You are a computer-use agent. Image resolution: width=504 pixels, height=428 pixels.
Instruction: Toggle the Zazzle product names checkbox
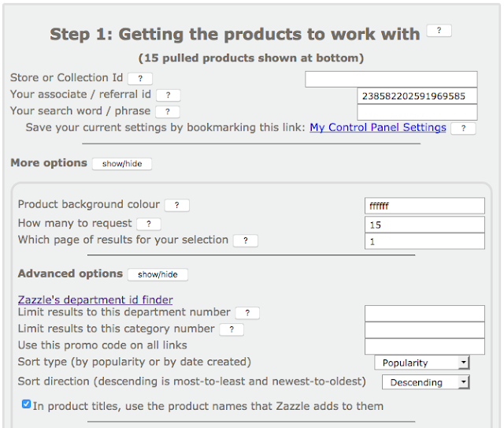27,404
